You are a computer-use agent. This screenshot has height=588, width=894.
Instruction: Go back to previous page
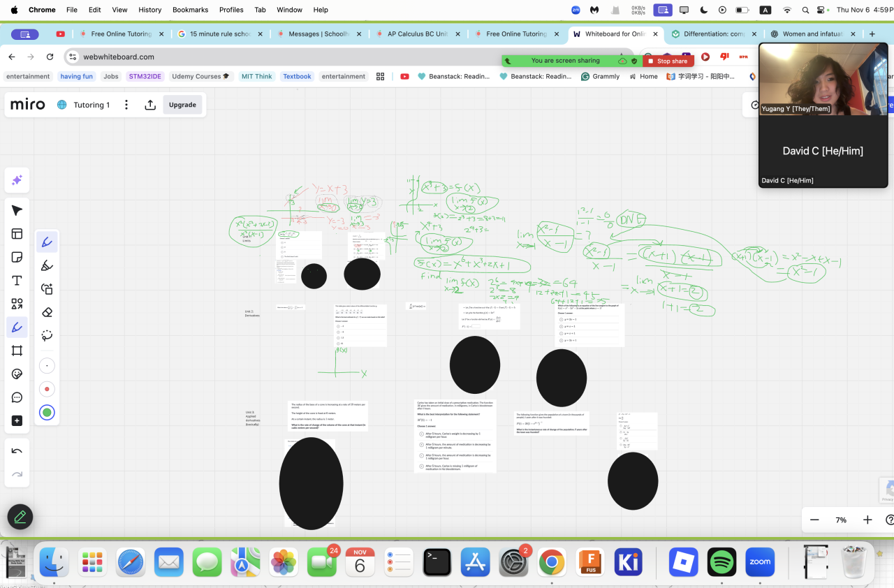pyautogui.click(x=12, y=57)
